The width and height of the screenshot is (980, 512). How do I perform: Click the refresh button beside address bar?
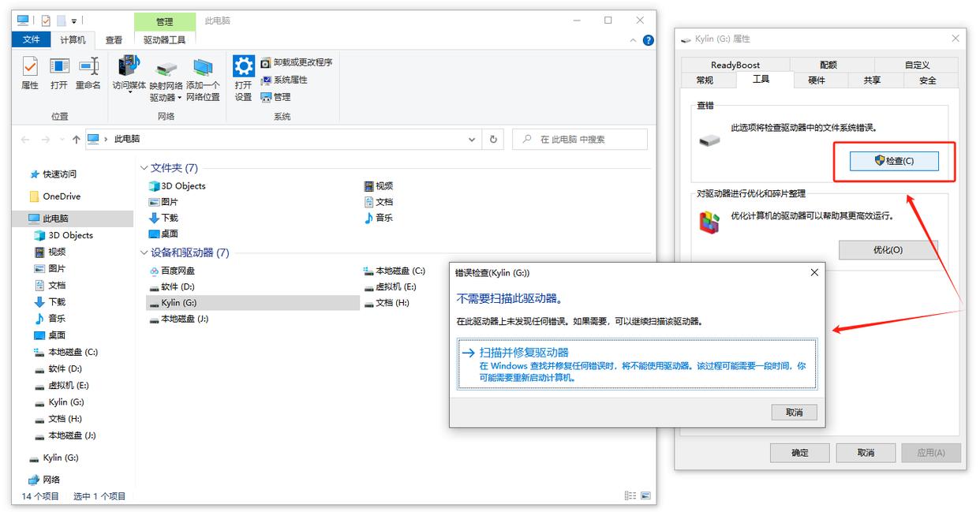coord(493,140)
